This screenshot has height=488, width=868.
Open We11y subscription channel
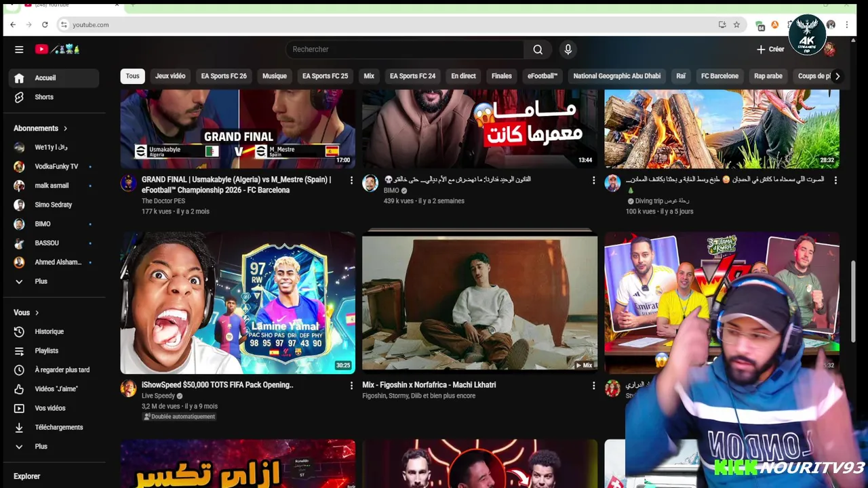point(54,147)
